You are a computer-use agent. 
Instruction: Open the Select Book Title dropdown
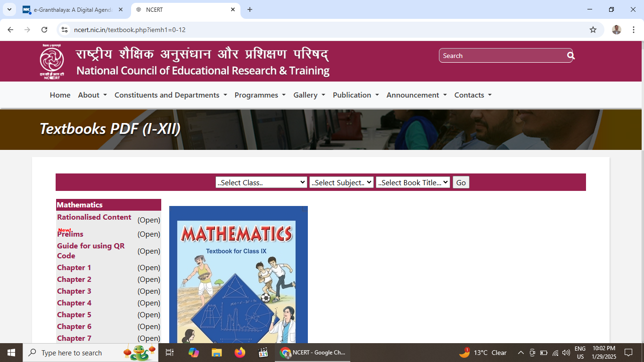(413, 182)
